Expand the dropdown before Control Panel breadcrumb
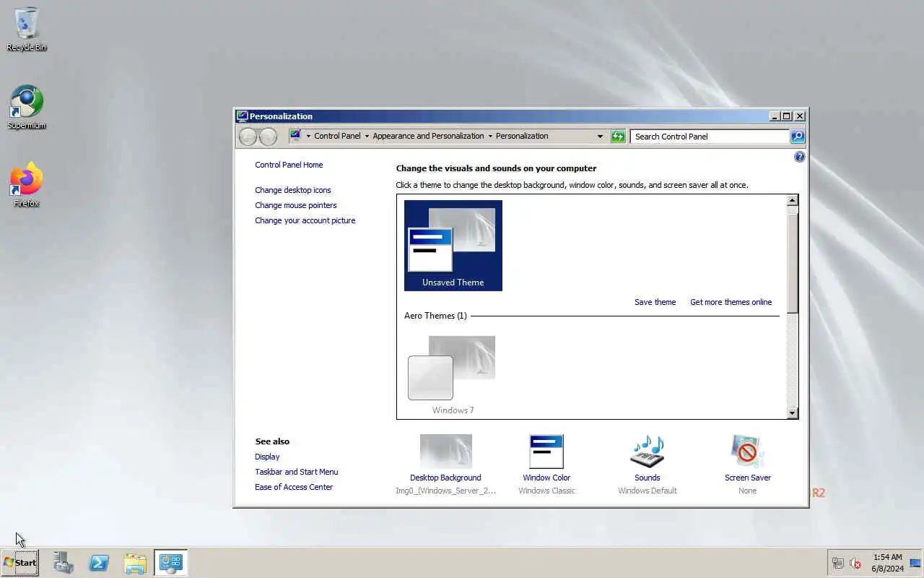The width and height of the screenshot is (924, 578). [x=308, y=136]
